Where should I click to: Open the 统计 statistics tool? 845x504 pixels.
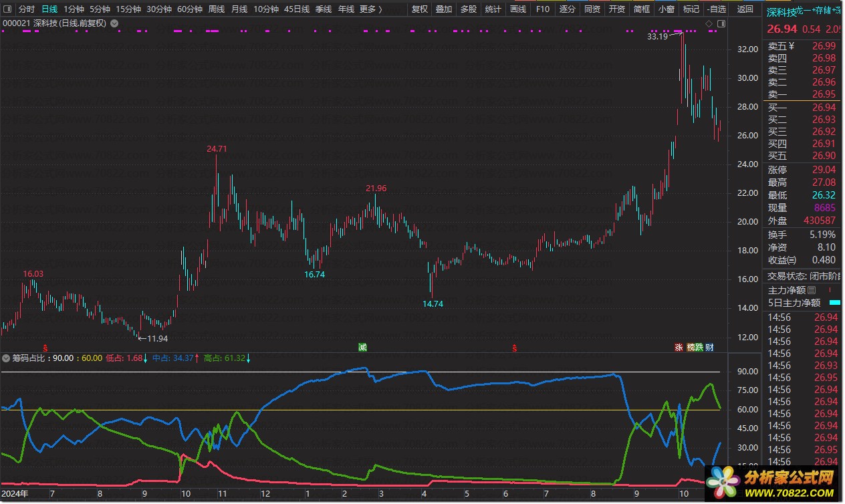(x=493, y=9)
